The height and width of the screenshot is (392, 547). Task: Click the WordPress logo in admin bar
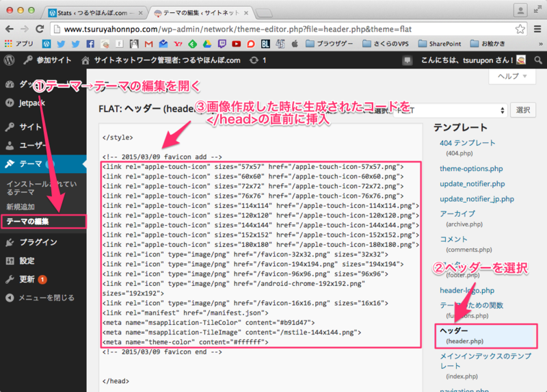click(10, 60)
